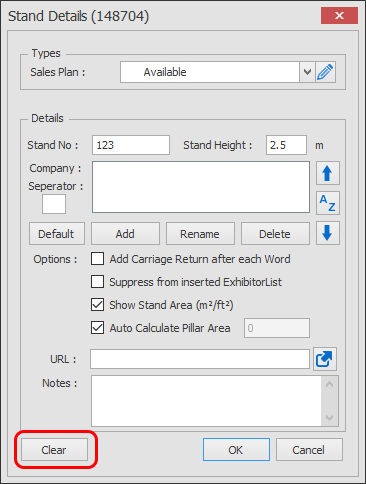Open the Sales Plan combo box showing Available

(218, 72)
